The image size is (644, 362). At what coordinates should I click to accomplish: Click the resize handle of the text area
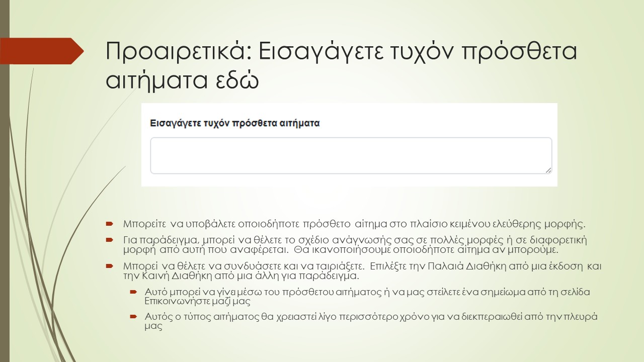click(x=548, y=170)
